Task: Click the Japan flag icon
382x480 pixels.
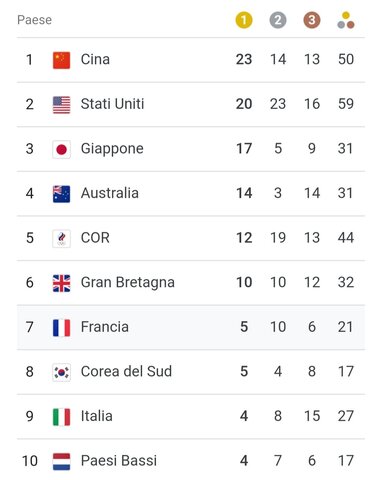Action: pos(62,149)
